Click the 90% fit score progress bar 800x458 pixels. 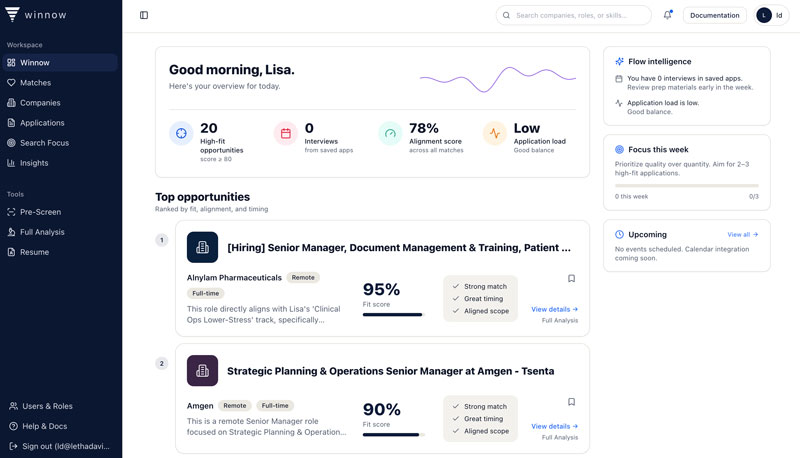click(393, 435)
